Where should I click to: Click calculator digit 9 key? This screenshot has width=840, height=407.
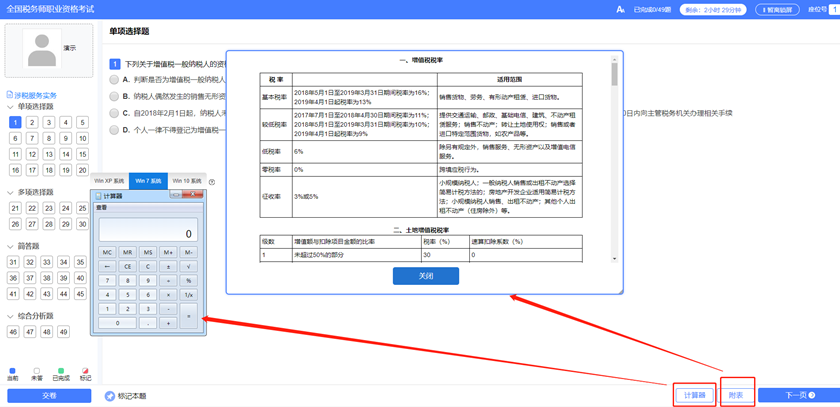(148, 280)
